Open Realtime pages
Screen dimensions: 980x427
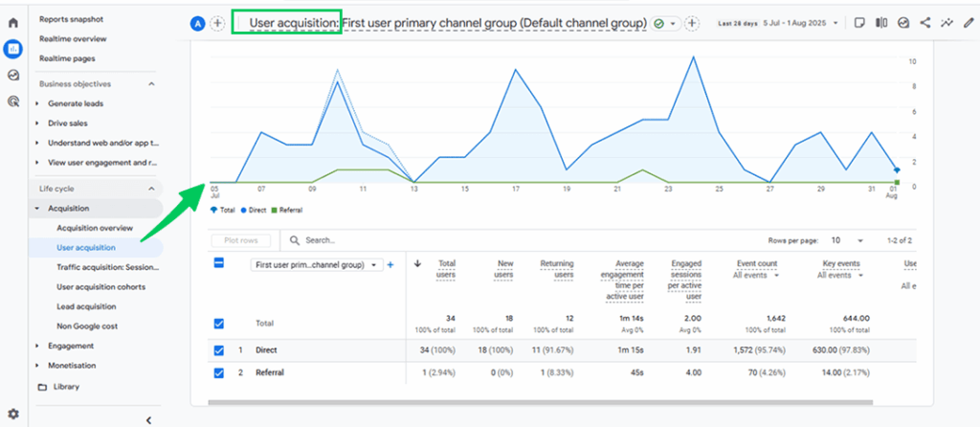[67, 58]
